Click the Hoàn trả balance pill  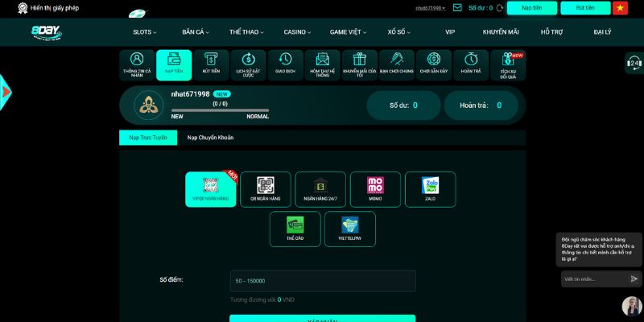[481, 105]
